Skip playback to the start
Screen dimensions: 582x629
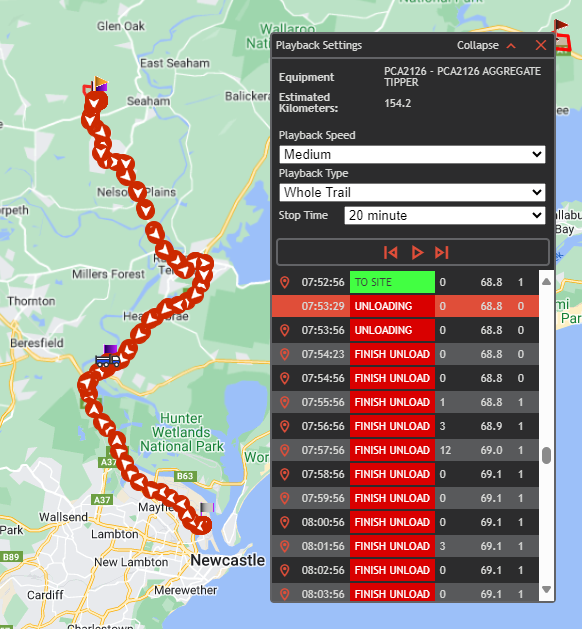[390, 253]
